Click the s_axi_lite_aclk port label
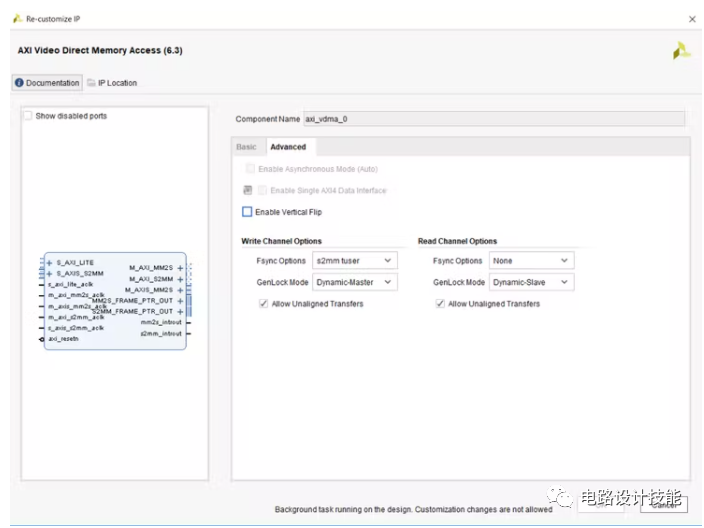The width and height of the screenshot is (704, 528). 70,284
